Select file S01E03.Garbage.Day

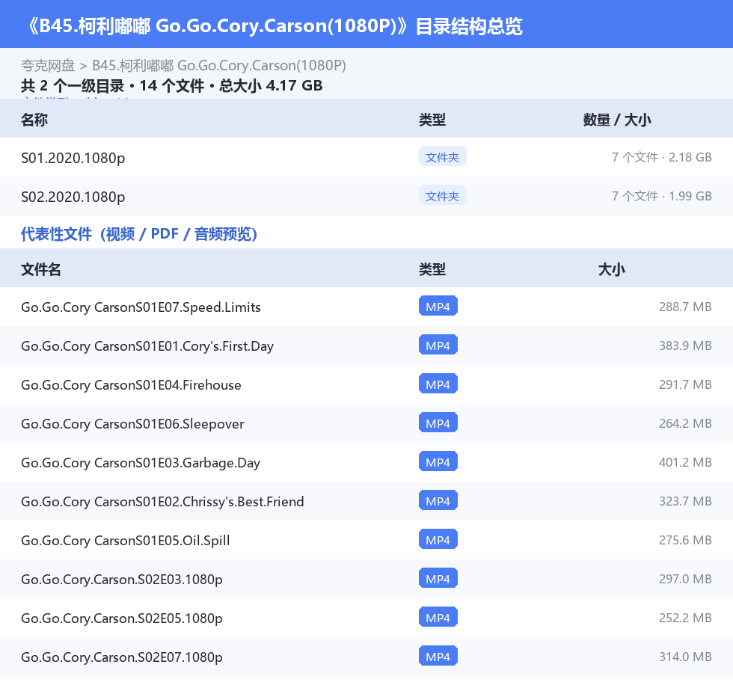(141, 462)
